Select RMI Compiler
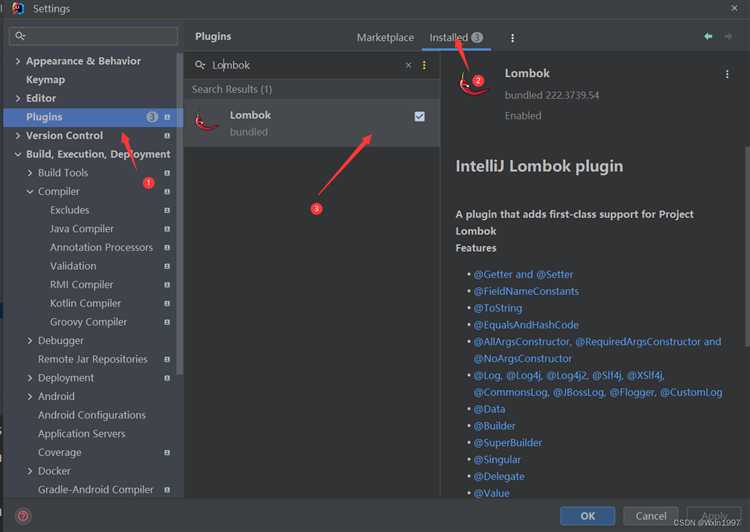Viewport: 750px width, 532px height. 81,285
